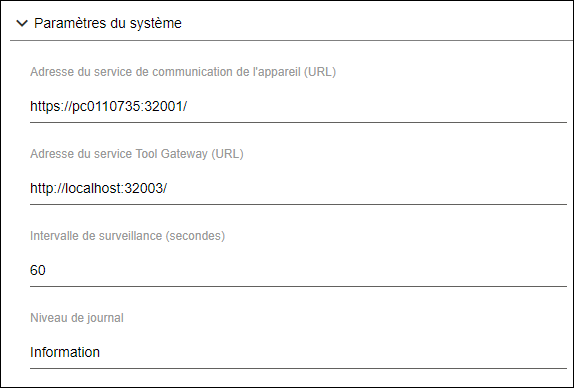Click the monitoring interval field showing 60
This screenshot has width=574, height=388.
298,270
